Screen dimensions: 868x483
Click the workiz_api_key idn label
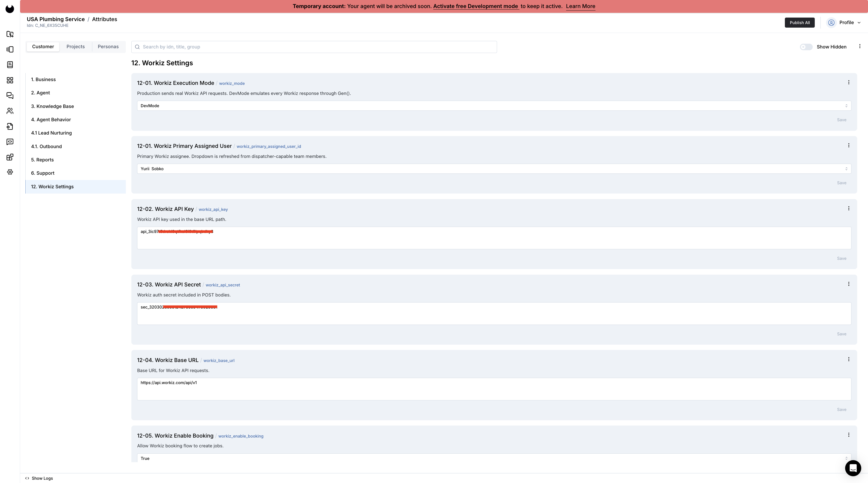213,210
